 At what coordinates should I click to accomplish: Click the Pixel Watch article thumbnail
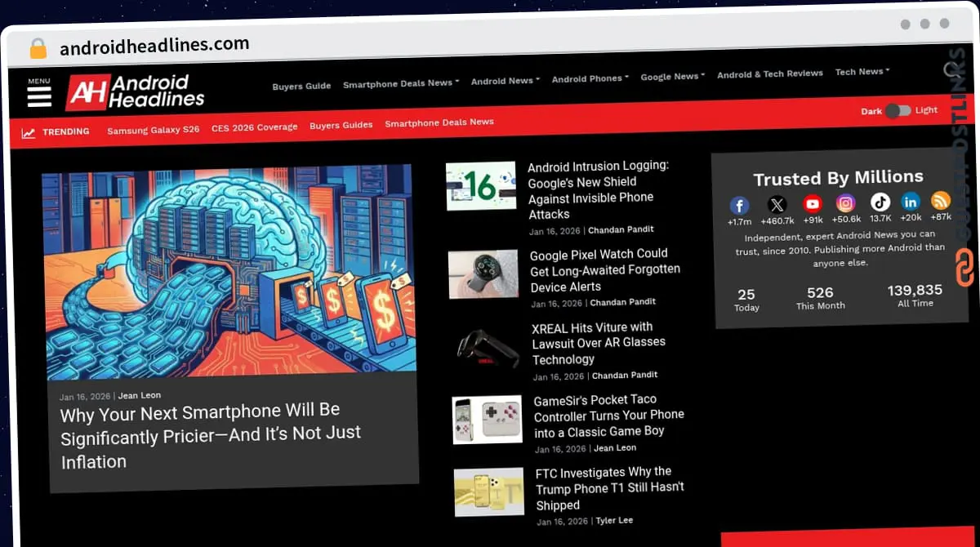click(483, 274)
